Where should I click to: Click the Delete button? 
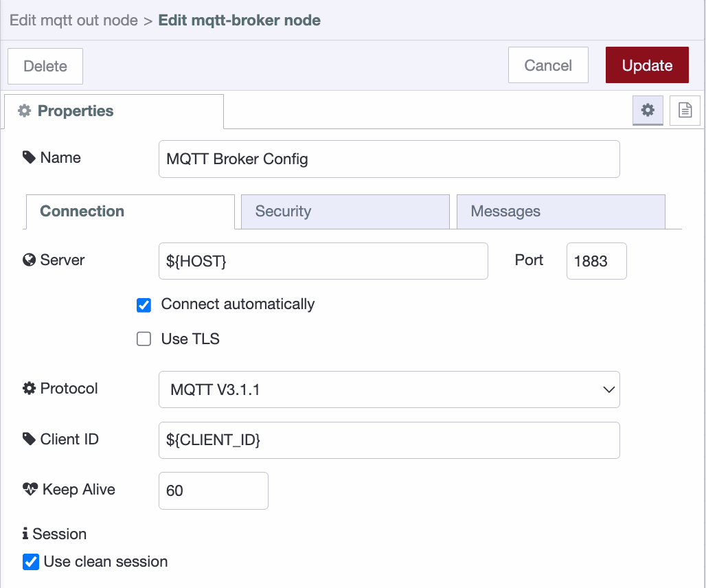click(45, 65)
